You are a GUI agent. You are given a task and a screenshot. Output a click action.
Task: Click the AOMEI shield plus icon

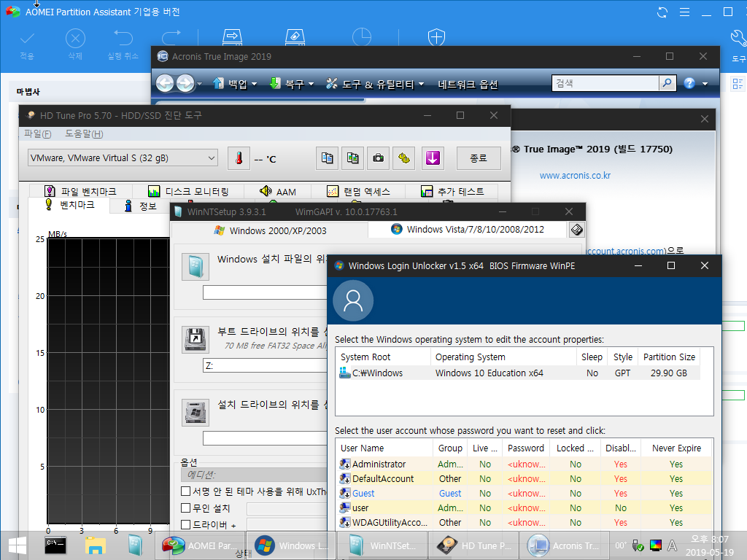[x=436, y=37]
